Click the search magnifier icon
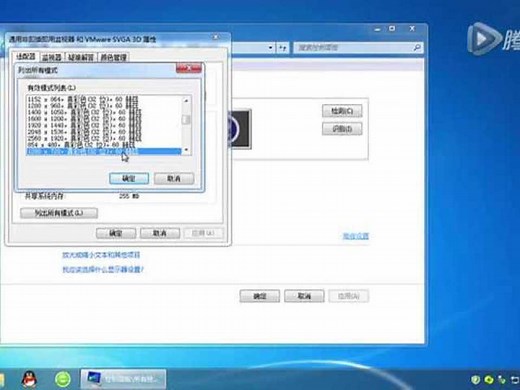 pyautogui.click(x=417, y=48)
